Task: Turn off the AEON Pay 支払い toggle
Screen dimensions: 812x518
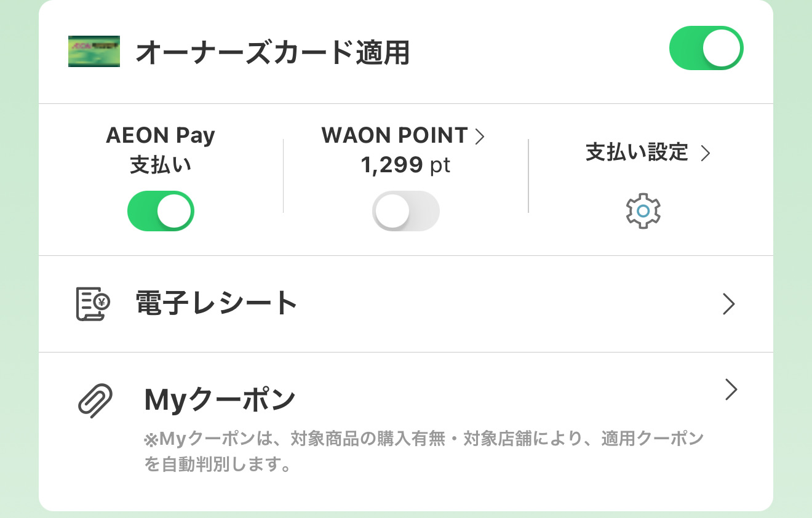Action: tap(161, 211)
